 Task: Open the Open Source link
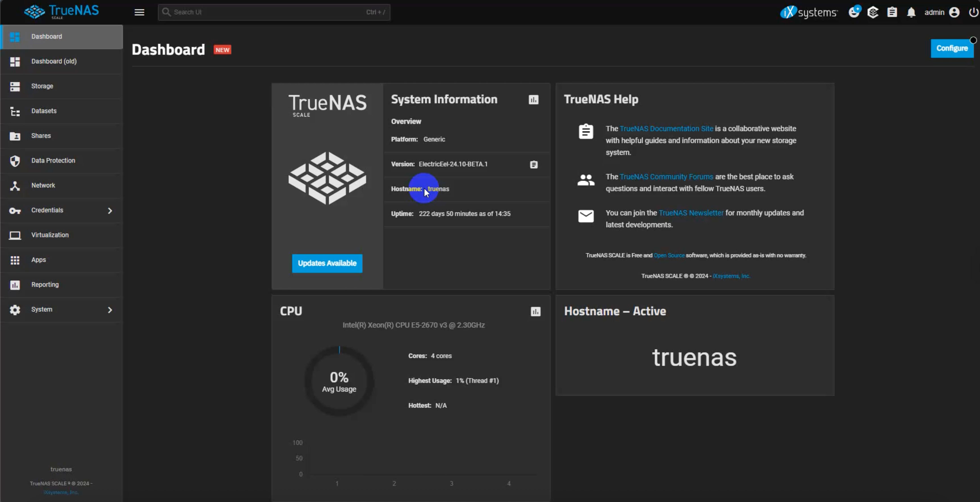pyautogui.click(x=669, y=255)
